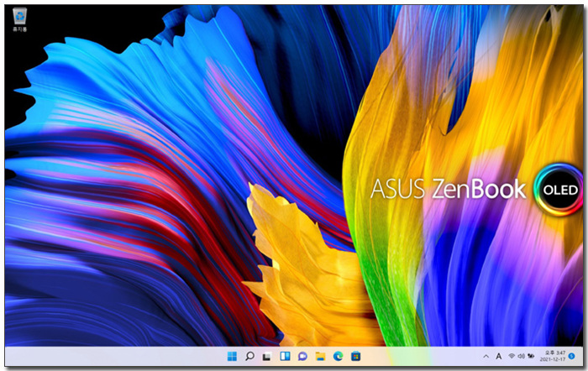Screen dimensions: 588x371
Task: Open the Recycle Bin desktop icon
Action: tap(19, 19)
